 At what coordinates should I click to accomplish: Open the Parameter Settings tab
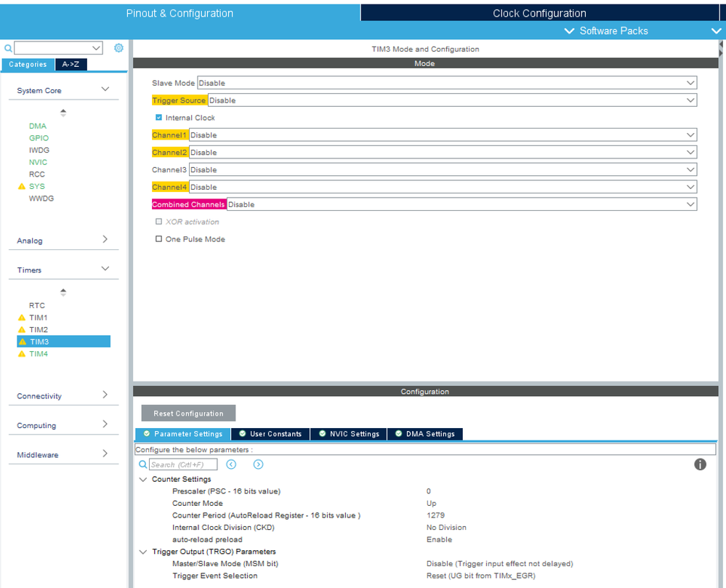(183, 434)
